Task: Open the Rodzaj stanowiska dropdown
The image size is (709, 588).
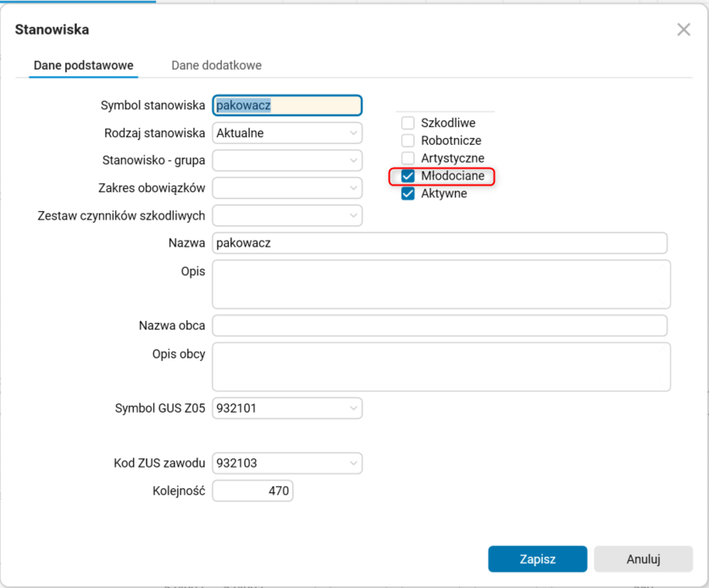Action: pos(352,133)
